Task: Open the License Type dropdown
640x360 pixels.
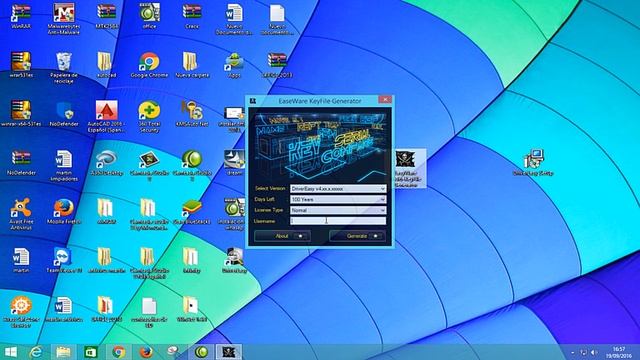Action: point(338,210)
